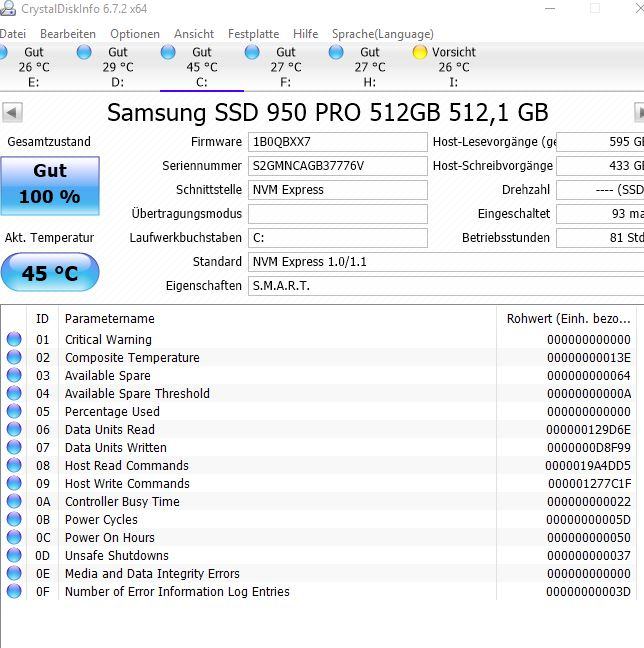Select raw value 000000129D6E
The width and height of the screenshot is (644, 648).
pos(589,430)
